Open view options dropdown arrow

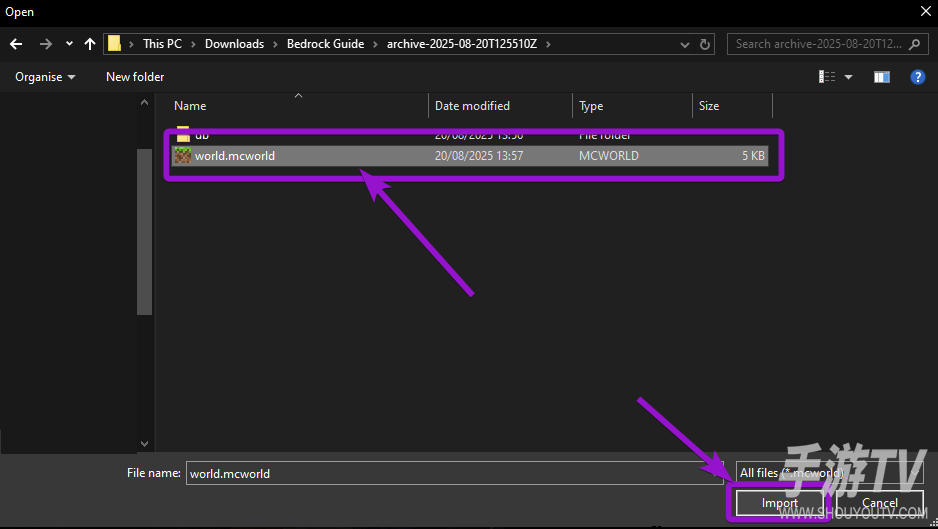coord(848,77)
